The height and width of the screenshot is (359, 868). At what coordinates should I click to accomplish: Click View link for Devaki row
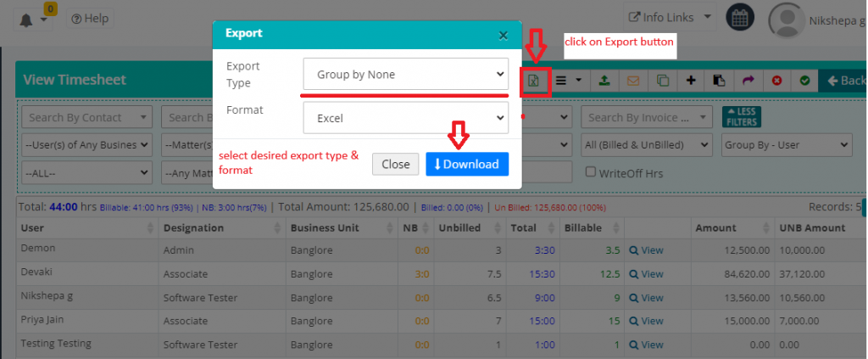[646, 274]
